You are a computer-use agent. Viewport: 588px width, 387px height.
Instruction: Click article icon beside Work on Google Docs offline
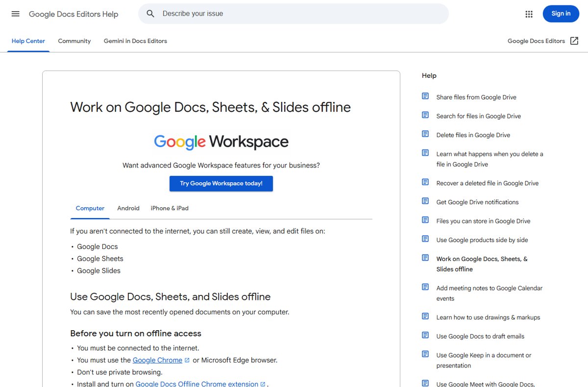tap(425, 258)
